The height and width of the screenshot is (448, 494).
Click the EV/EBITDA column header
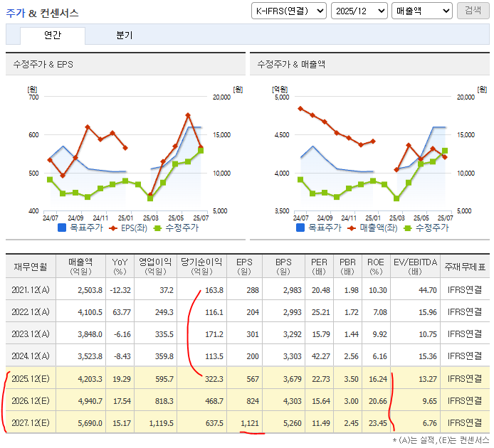point(415,267)
